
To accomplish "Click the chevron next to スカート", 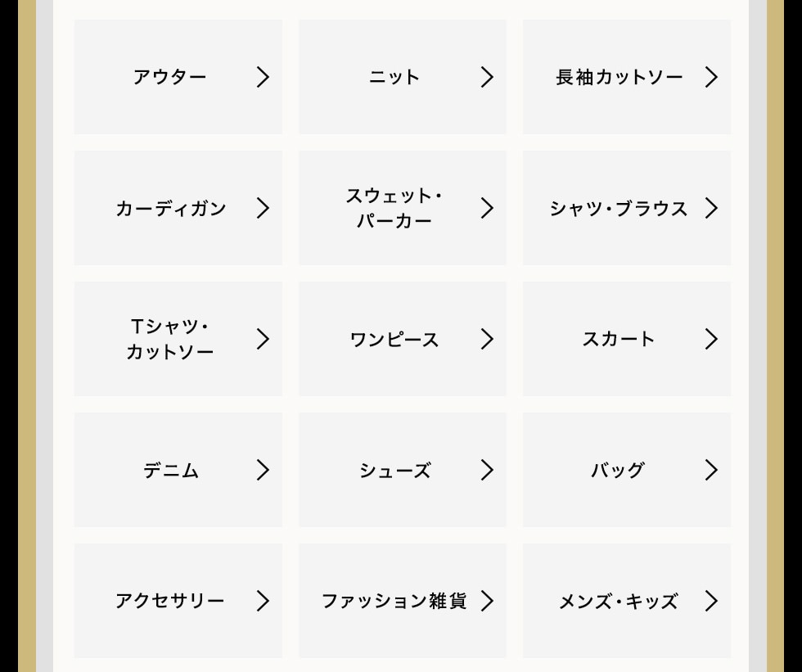I will pyautogui.click(x=711, y=339).
